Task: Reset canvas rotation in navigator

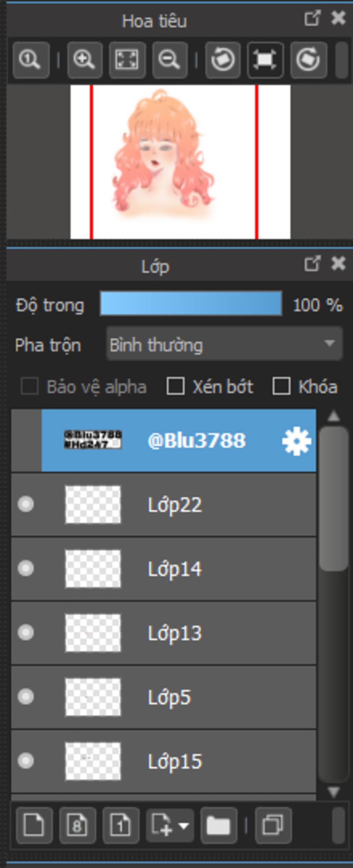Action: (265, 60)
